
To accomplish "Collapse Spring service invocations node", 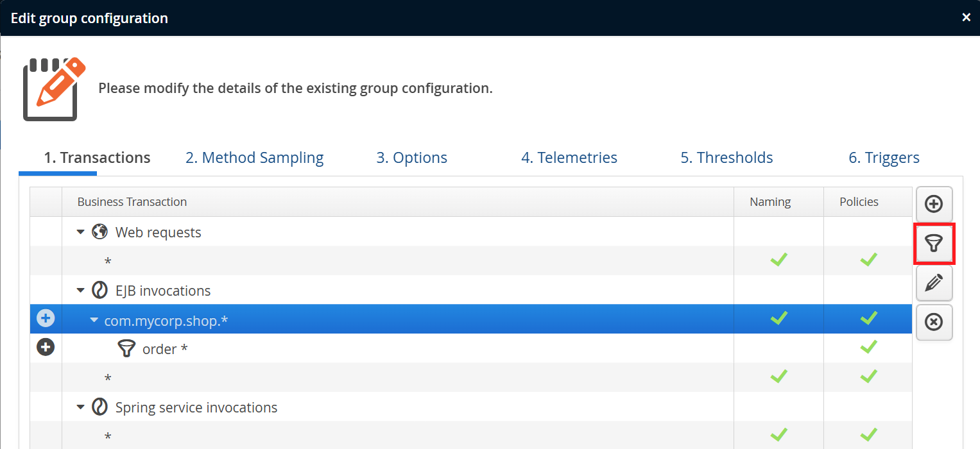I will coord(81,407).
